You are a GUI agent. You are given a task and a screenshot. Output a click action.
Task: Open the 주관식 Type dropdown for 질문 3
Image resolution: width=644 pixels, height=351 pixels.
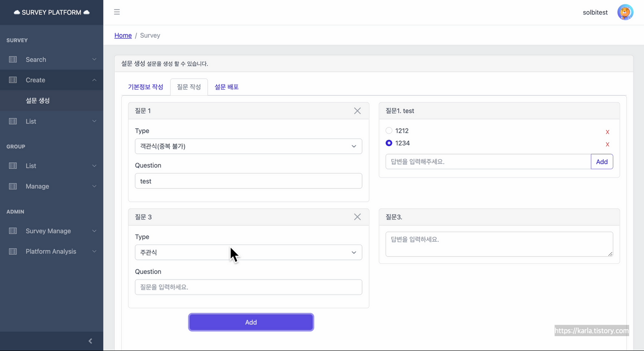248,252
